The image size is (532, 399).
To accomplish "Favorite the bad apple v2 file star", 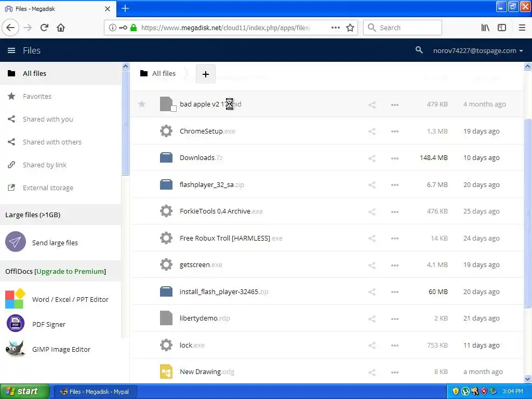I will tap(142, 104).
